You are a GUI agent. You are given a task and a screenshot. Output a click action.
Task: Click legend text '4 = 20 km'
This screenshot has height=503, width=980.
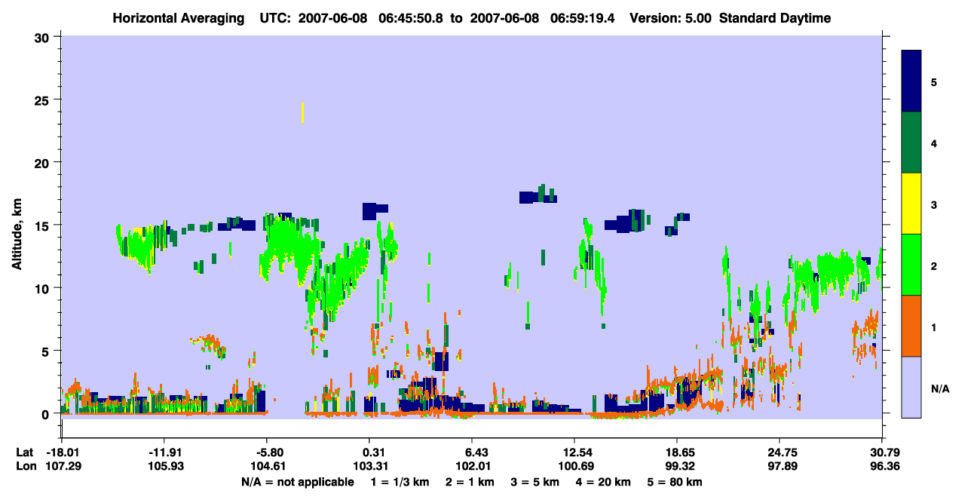point(603,482)
